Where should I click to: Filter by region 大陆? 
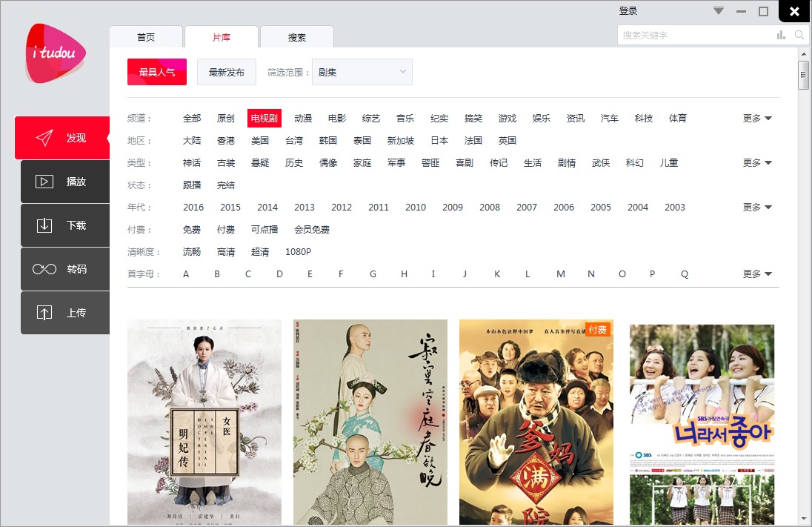[x=192, y=140]
